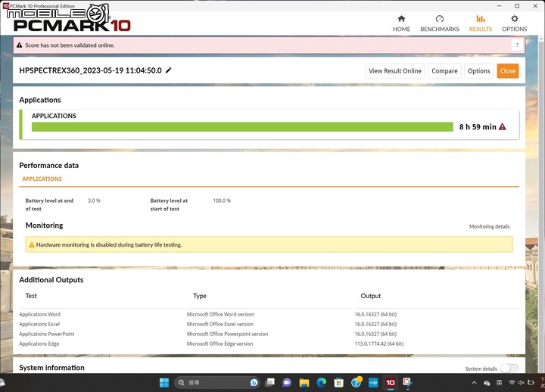Screen dimensions: 545x392
Task: Click the Bing icon in the search box
Action: 254,383
